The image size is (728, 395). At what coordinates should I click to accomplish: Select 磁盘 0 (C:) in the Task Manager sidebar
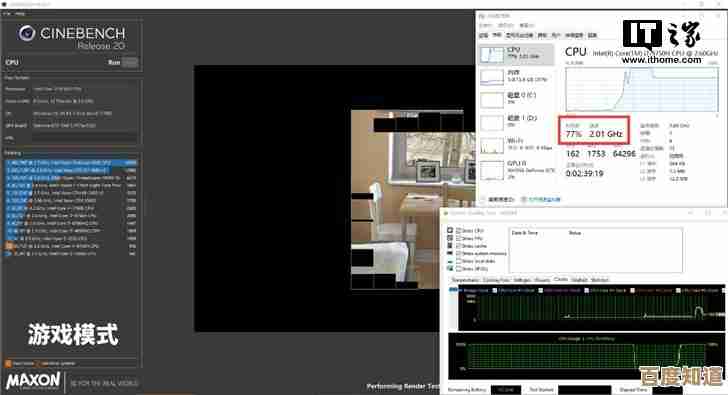[517, 99]
